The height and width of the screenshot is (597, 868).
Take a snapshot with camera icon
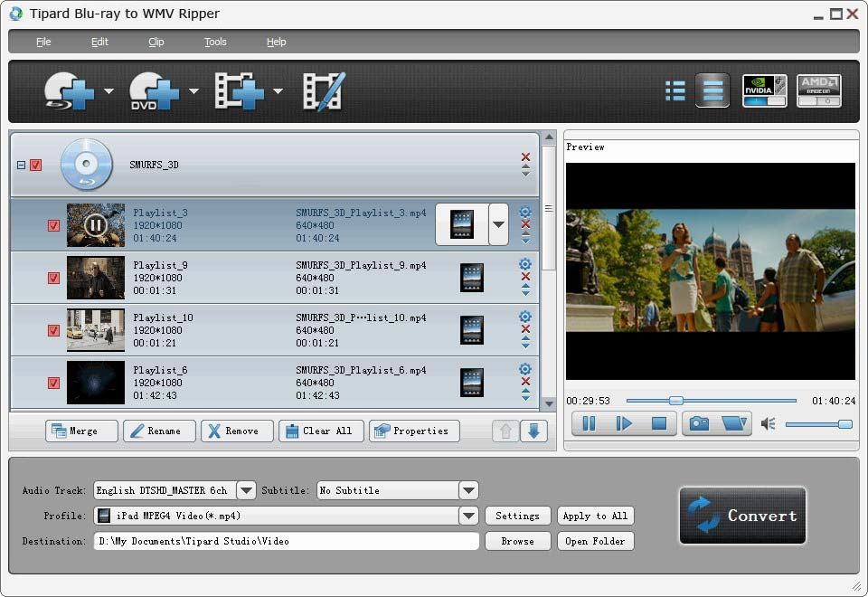(x=699, y=423)
